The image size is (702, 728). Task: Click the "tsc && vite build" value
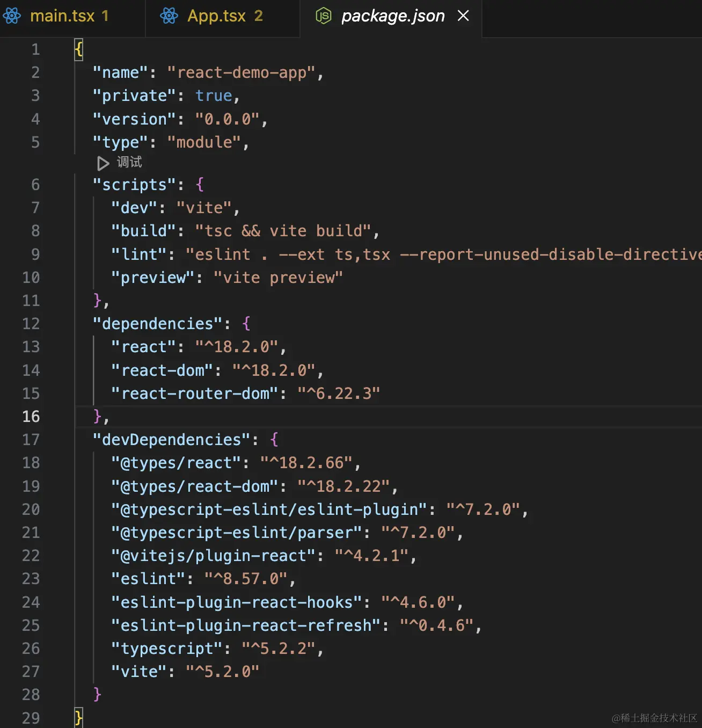[x=283, y=231]
